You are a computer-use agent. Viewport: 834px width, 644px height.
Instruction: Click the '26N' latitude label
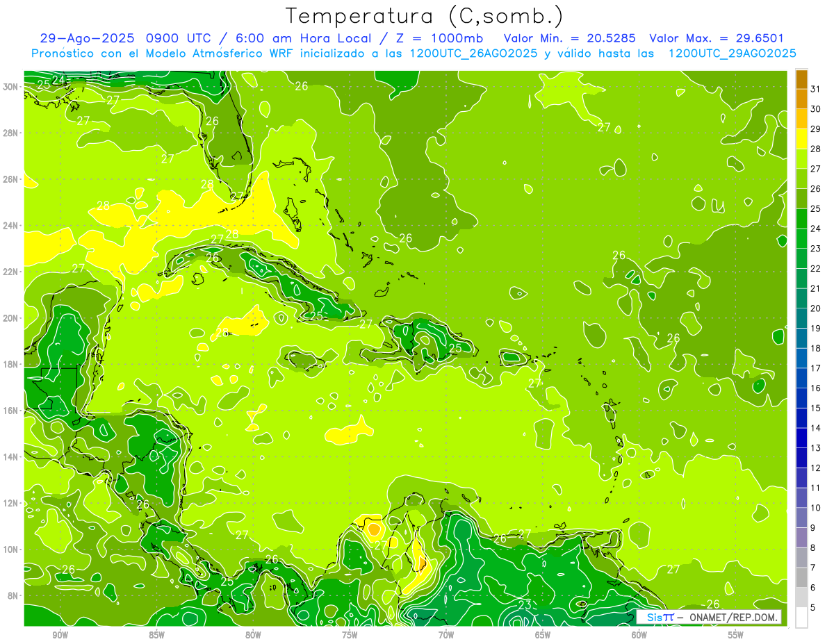point(12,179)
